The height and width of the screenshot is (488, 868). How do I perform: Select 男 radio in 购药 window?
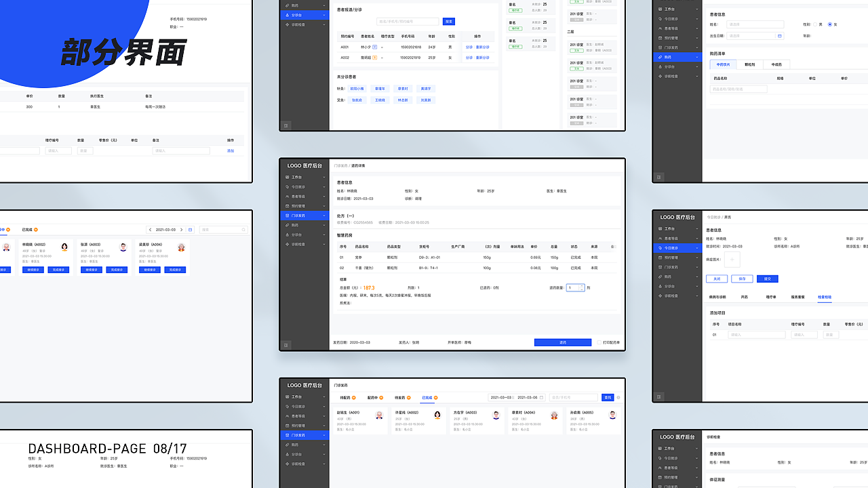[814, 24]
